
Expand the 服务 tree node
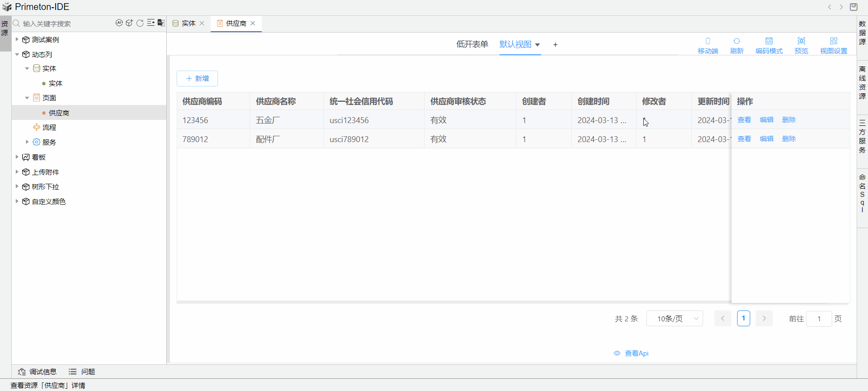tap(27, 142)
